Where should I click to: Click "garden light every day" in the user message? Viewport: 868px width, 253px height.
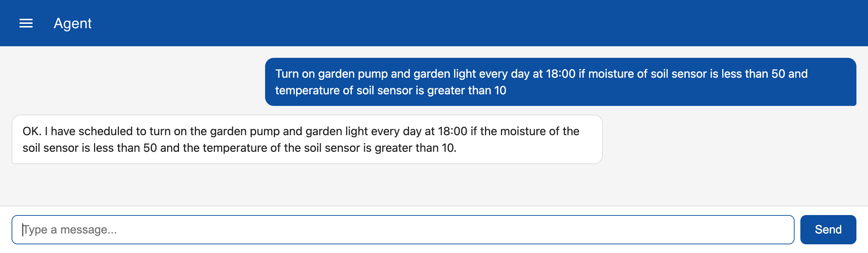[472, 74]
